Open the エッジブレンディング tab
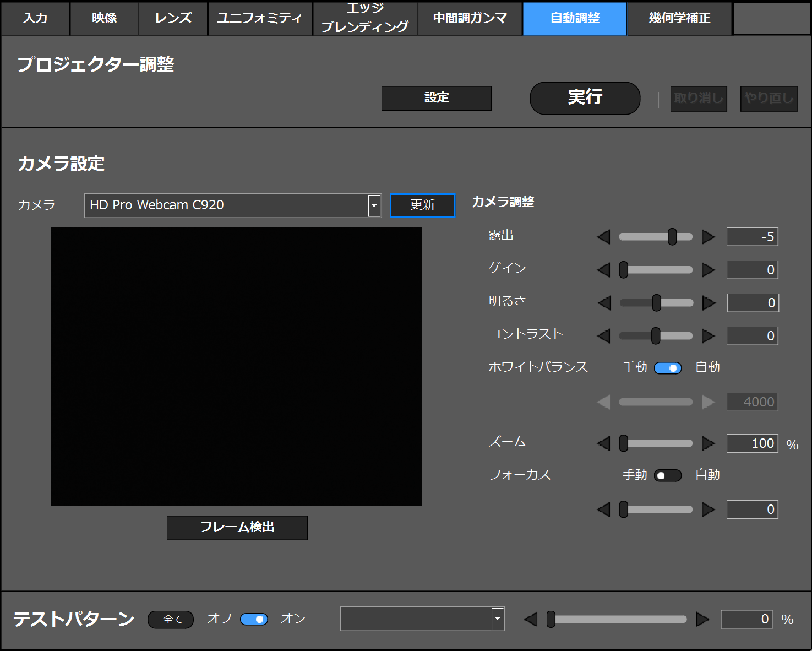This screenshot has width=812, height=651. tap(365, 18)
